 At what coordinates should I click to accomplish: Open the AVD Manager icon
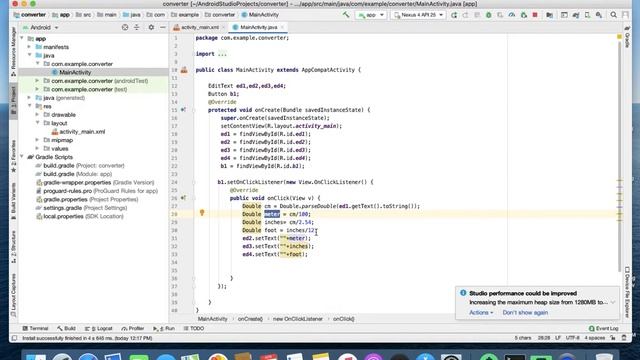(587, 15)
